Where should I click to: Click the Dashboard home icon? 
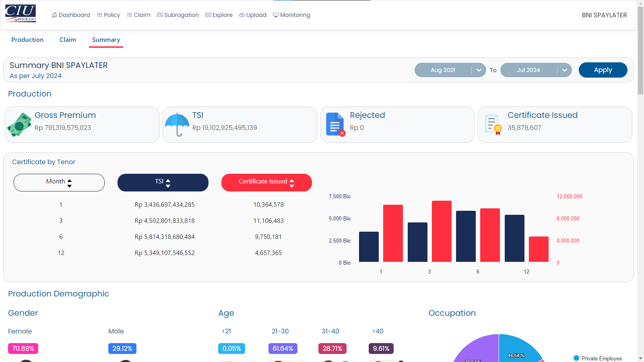tap(54, 15)
